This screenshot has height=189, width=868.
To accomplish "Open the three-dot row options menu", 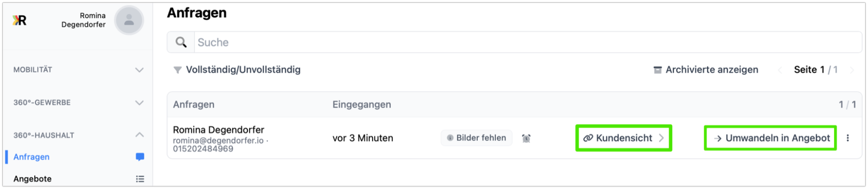I will pyautogui.click(x=848, y=138).
